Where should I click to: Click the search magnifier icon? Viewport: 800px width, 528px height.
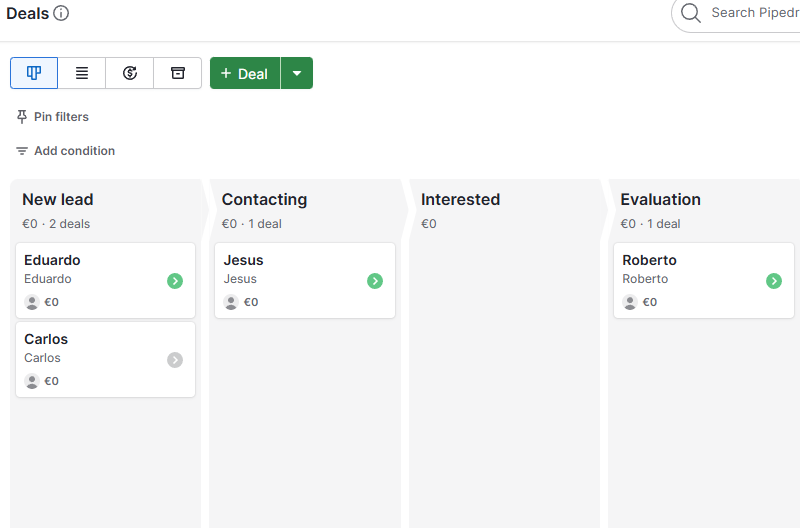tap(690, 13)
